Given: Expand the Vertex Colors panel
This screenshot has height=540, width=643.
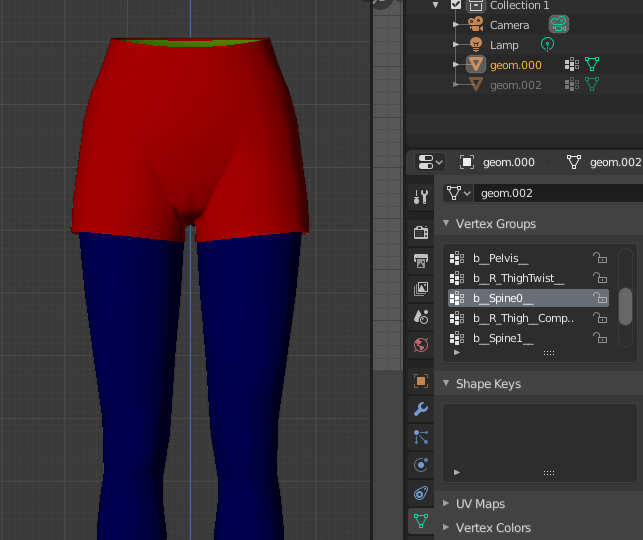Looking at the screenshot, I should click(446, 527).
